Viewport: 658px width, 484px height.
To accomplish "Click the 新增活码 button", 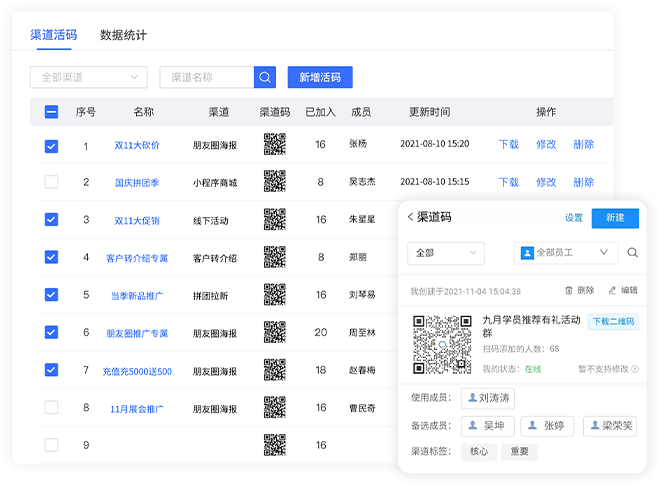I will point(320,77).
